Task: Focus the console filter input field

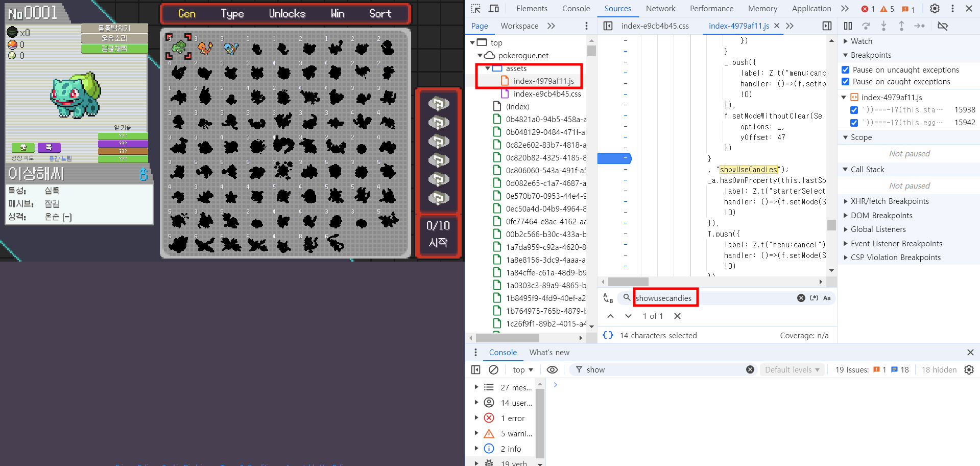Action: 664,369
